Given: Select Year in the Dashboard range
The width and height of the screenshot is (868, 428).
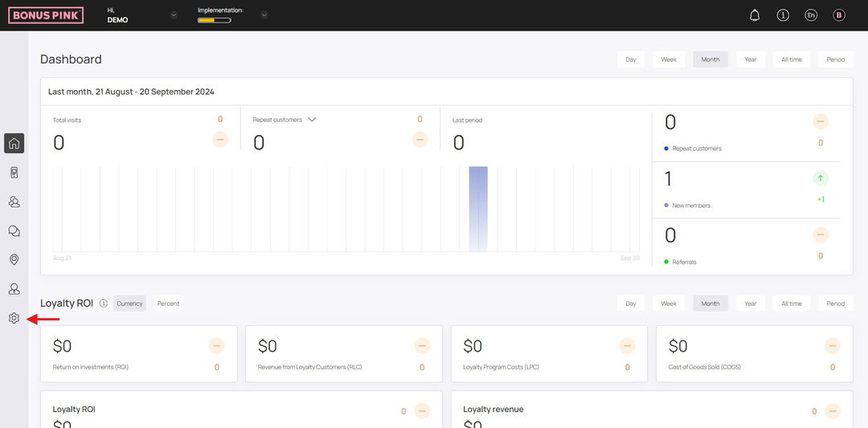Looking at the screenshot, I should coord(750,59).
